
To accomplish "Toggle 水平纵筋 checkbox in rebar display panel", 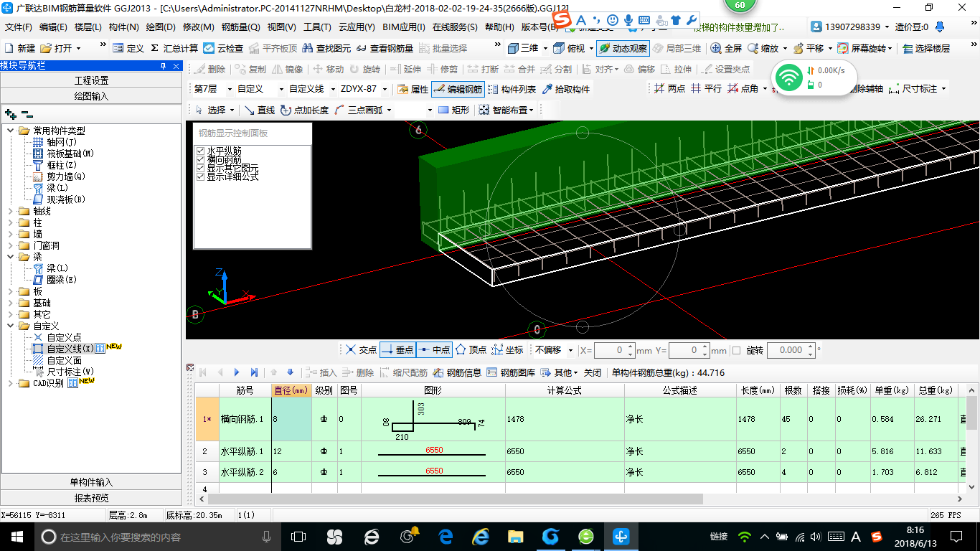I will [200, 151].
